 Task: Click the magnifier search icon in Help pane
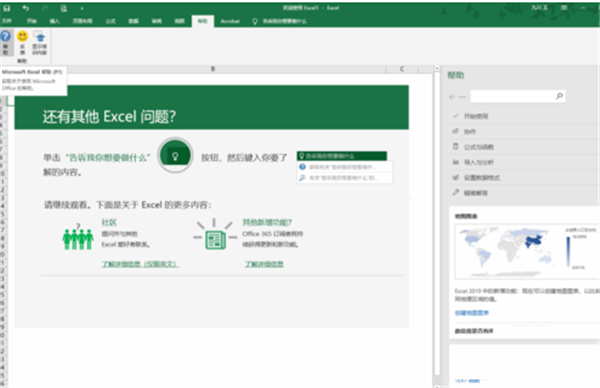(559, 96)
